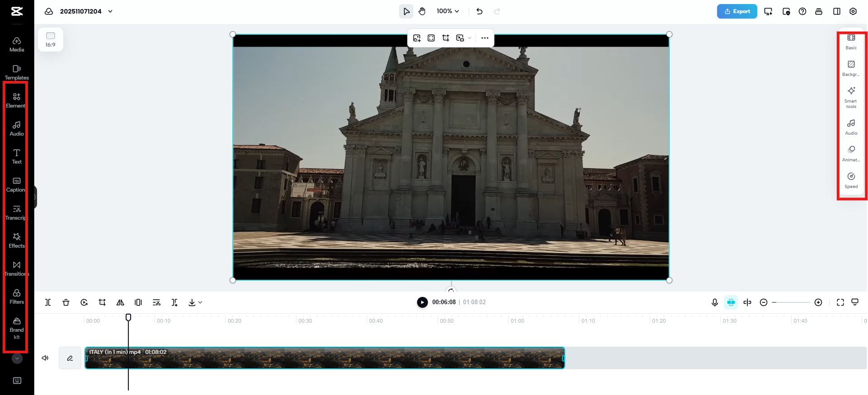Open the help question mark icon
This screenshot has height=395, width=868.
pos(802,11)
